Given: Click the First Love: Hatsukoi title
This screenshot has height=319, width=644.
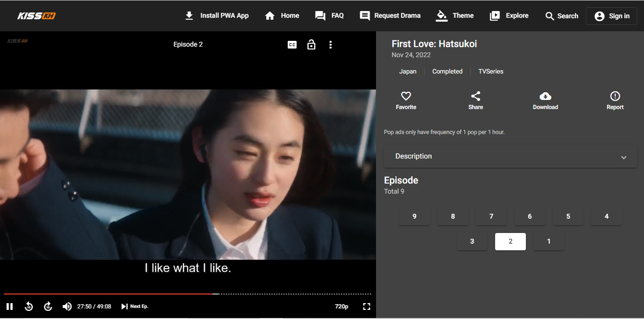Looking at the screenshot, I should (x=434, y=44).
